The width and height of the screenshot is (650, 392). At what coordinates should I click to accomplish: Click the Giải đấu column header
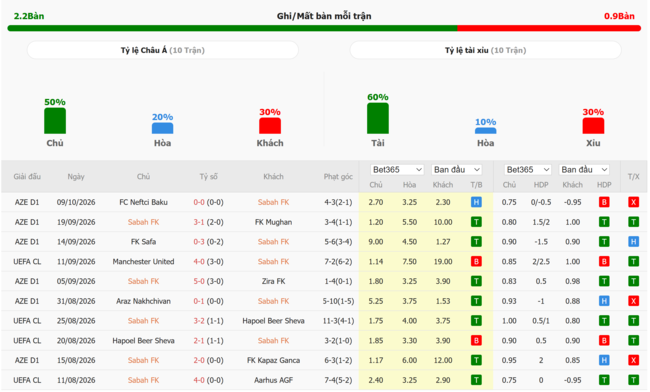coord(27,177)
